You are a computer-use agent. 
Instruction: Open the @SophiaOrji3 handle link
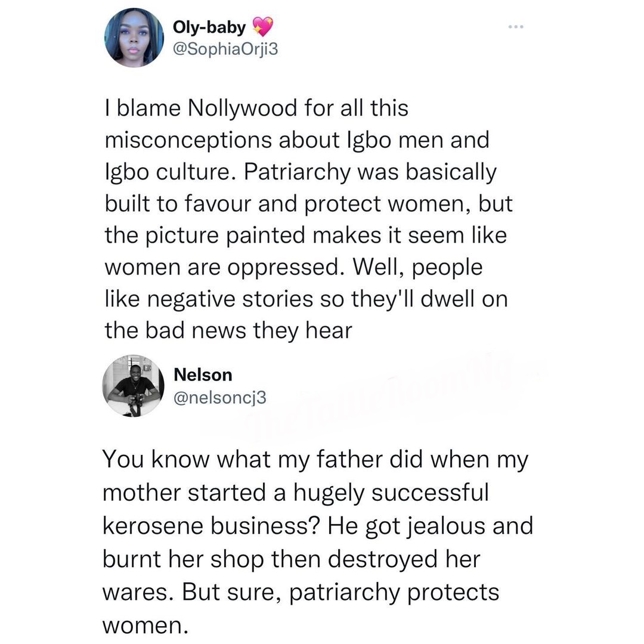225,51
